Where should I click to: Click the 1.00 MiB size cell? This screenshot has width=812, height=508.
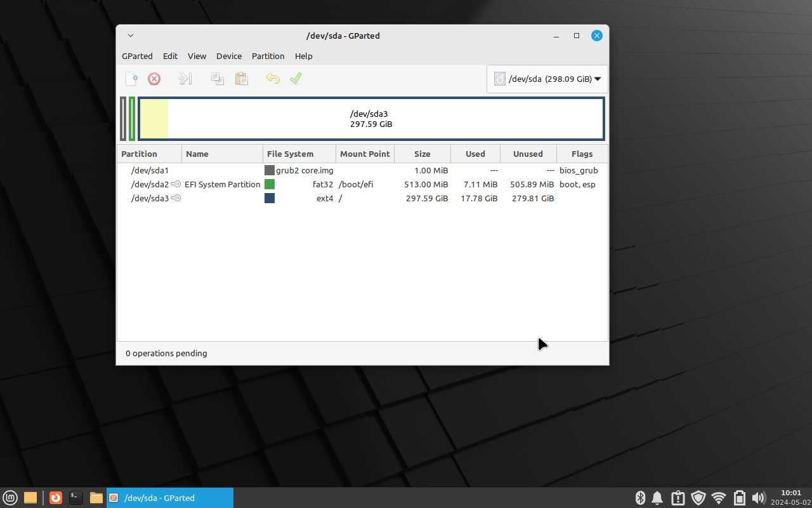[x=431, y=170]
